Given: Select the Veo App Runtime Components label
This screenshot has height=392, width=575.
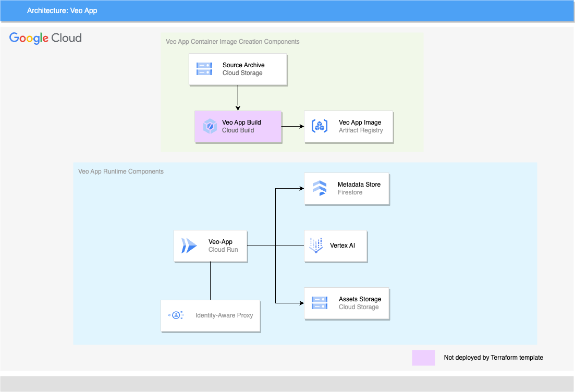Looking at the screenshot, I should pyautogui.click(x=121, y=171).
